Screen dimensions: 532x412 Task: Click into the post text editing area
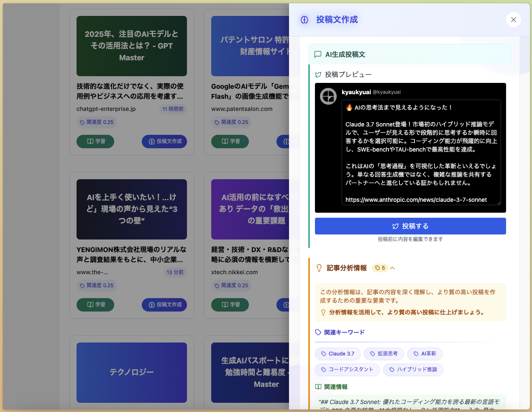421,152
